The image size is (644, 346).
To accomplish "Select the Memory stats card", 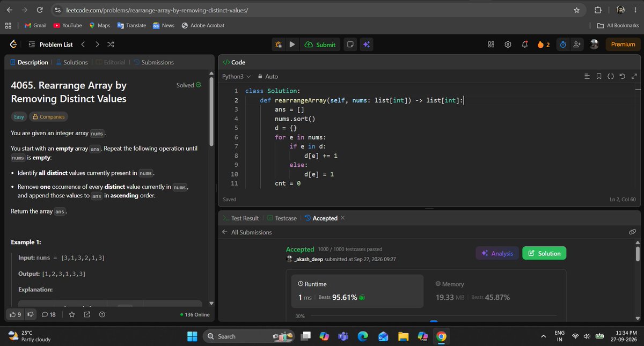I will [x=495, y=291].
